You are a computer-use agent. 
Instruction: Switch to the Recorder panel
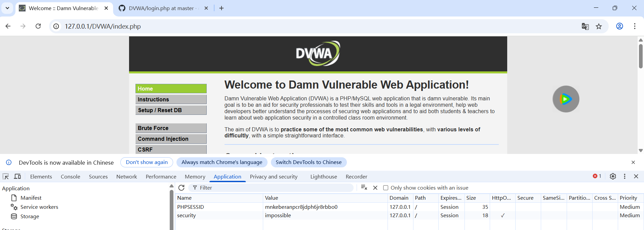[x=356, y=176]
